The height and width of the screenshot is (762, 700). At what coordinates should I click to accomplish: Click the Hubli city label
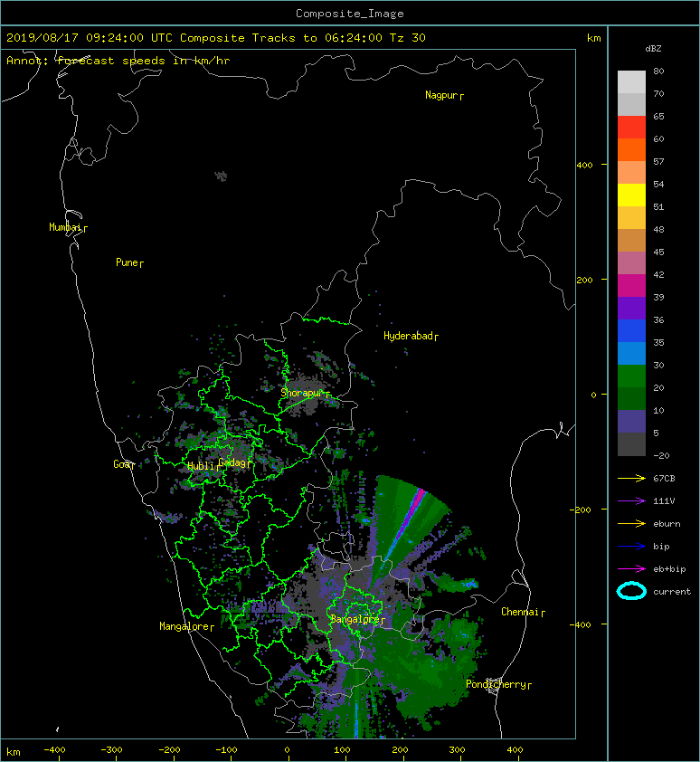201,466
